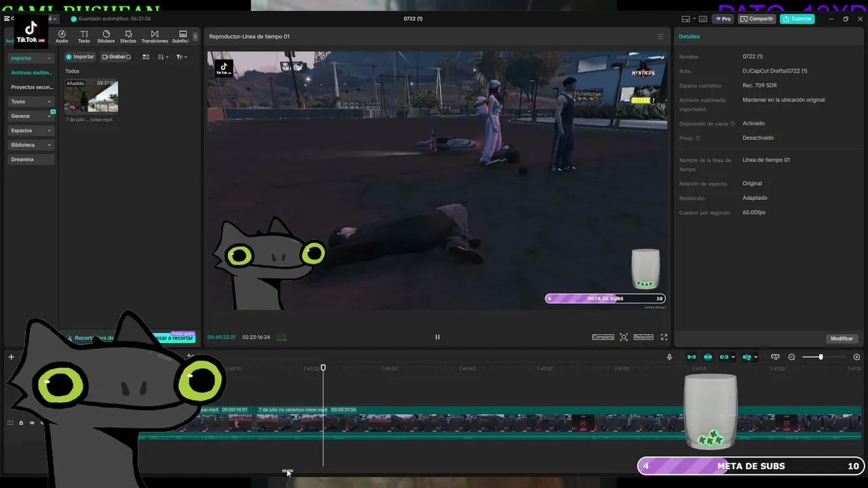Click the Rec. 709 SDR value
868x488 pixels.
tap(759, 85)
